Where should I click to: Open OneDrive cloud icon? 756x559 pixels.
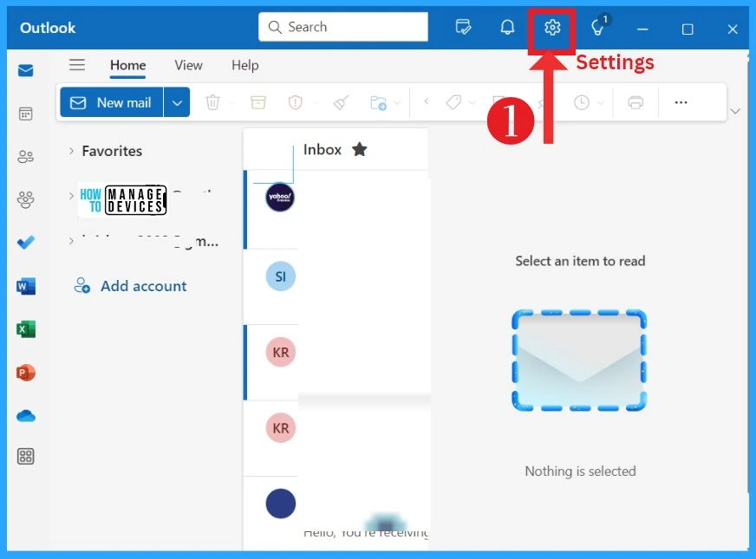click(x=25, y=415)
